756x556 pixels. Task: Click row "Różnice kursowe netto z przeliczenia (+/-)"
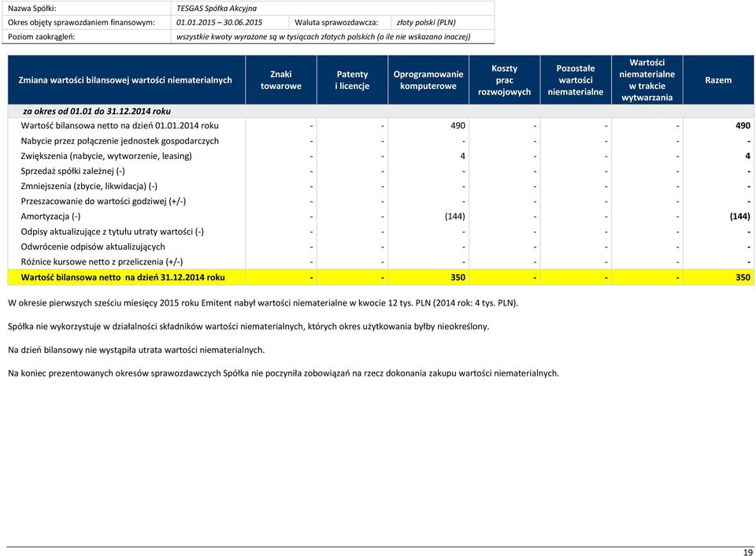[x=381, y=261]
